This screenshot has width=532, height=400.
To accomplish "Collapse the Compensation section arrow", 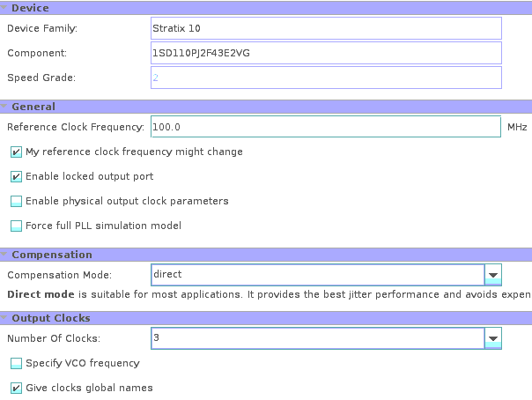I will [x=4, y=255].
